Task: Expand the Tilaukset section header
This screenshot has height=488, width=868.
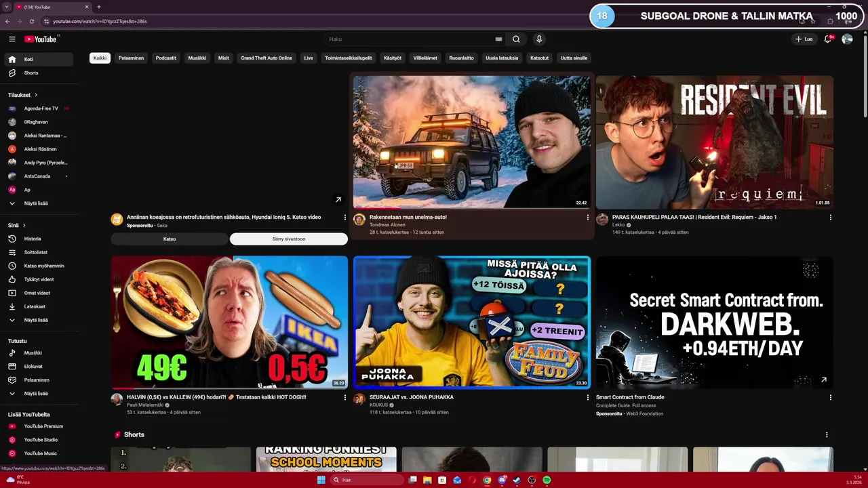Action: click(23, 95)
